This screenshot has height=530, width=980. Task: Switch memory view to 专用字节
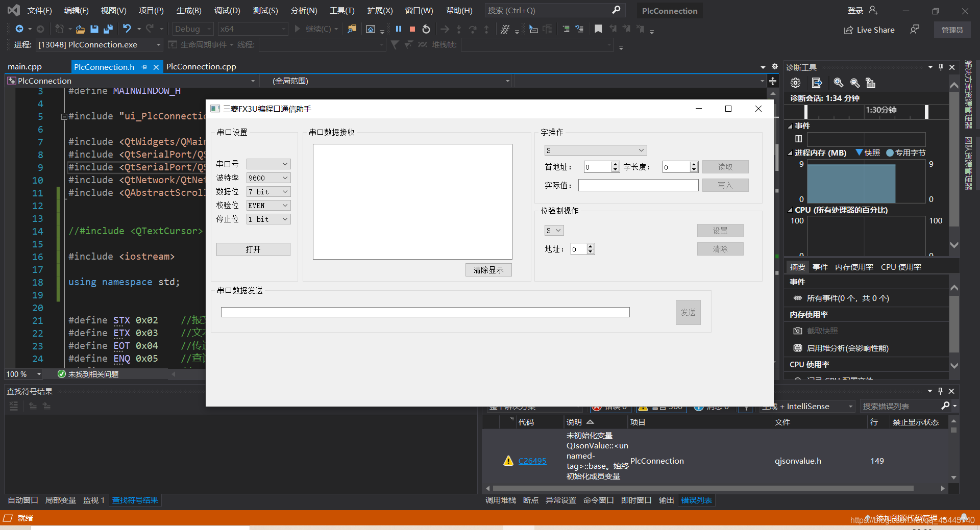[906, 153]
